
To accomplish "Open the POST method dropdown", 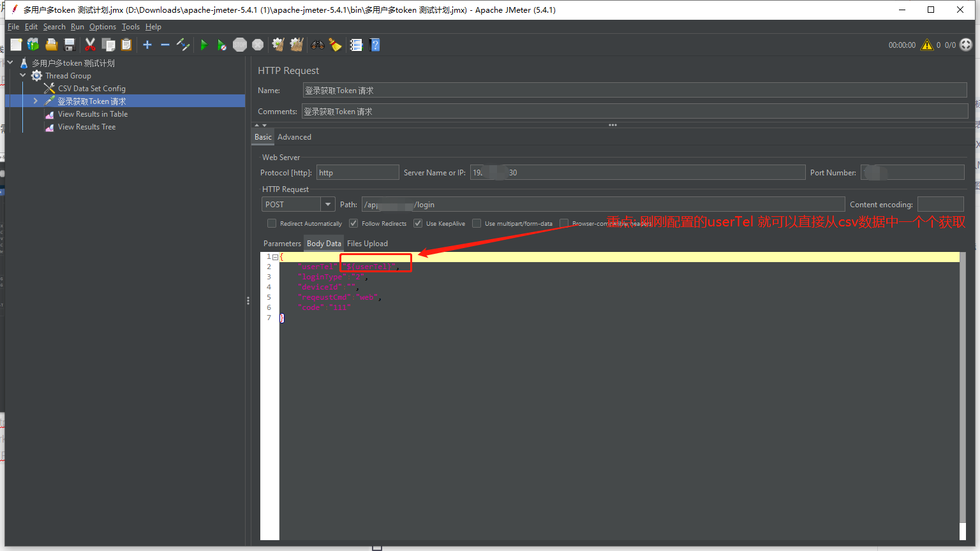I will pyautogui.click(x=328, y=205).
